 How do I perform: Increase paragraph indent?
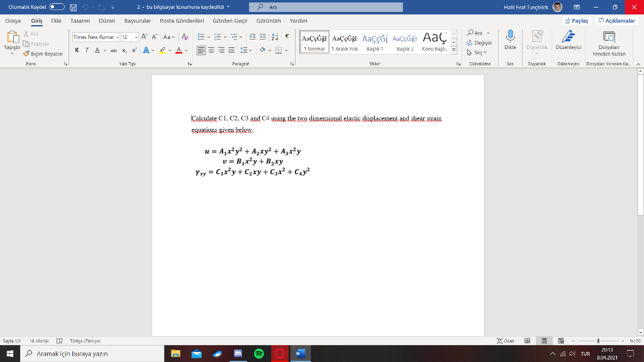coord(262,37)
